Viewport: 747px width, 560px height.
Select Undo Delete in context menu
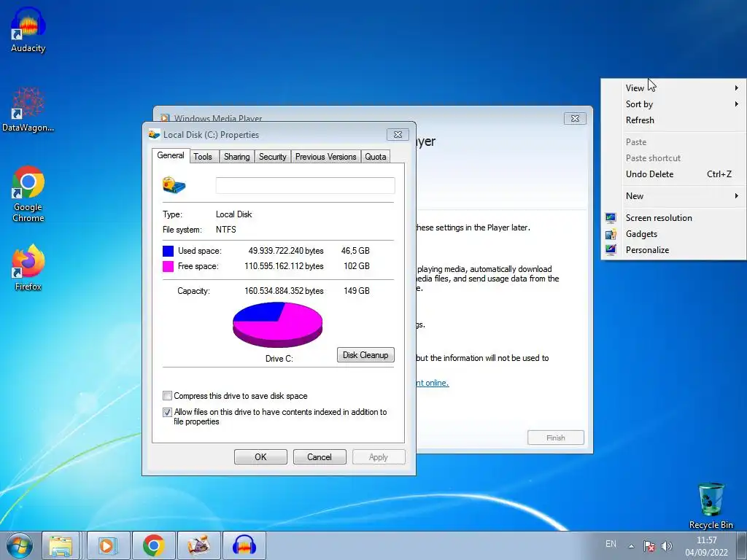pyautogui.click(x=673, y=174)
